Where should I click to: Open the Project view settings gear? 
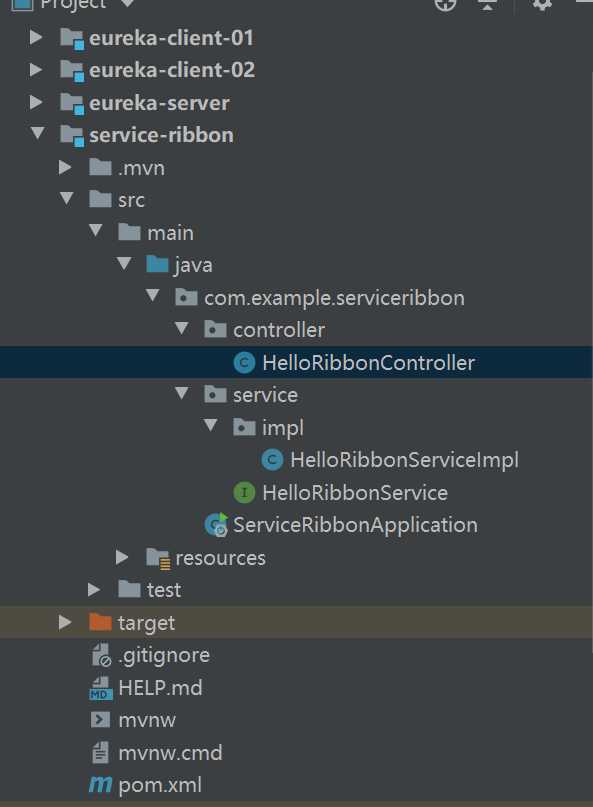[x=542, y=4]
